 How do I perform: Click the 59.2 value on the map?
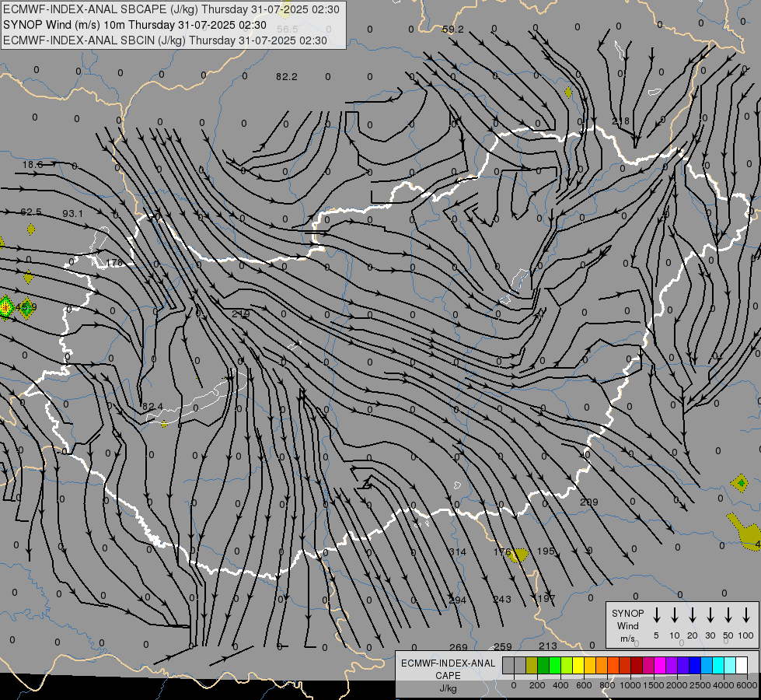453,29
